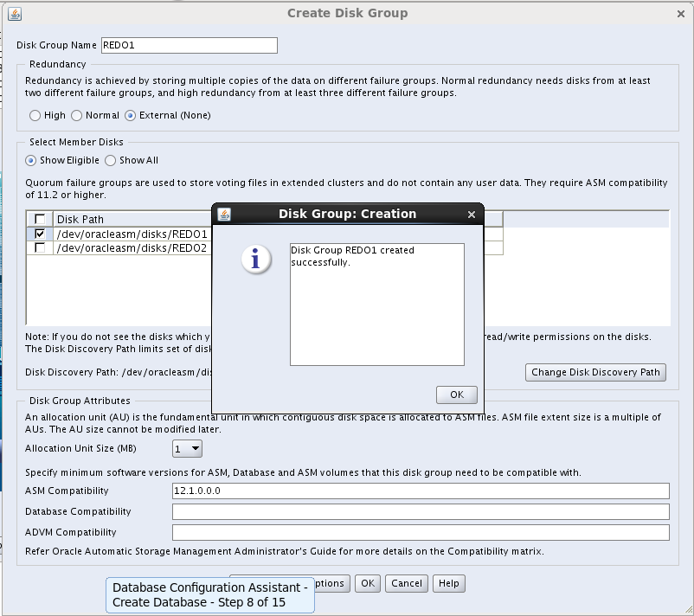Select High redundancy option
This screenshot has height=616, width=694.
(x=35, y=116)
